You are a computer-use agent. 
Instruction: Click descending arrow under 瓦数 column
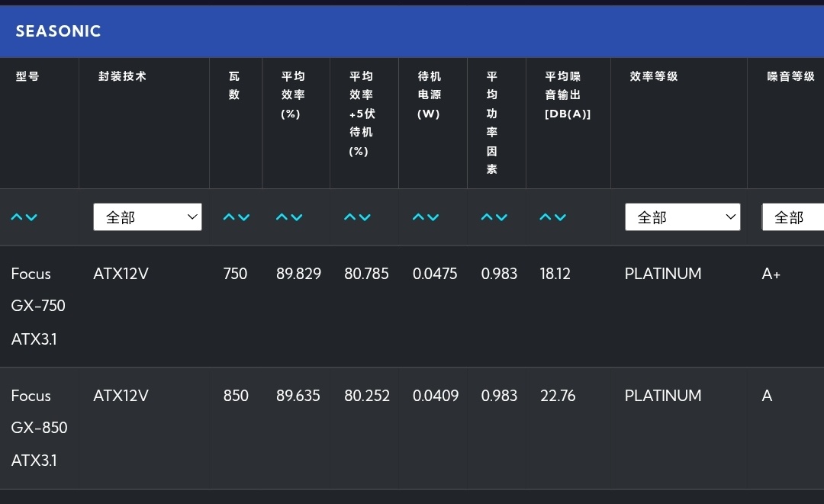(x=243, y=217)
